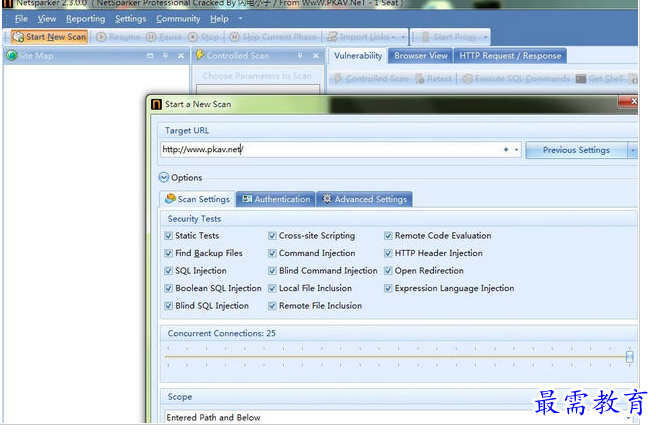This screenshot has height=434, width=656.
Task: Toggle HTTP Header Injection checkbox
Action: click(388, 253)
